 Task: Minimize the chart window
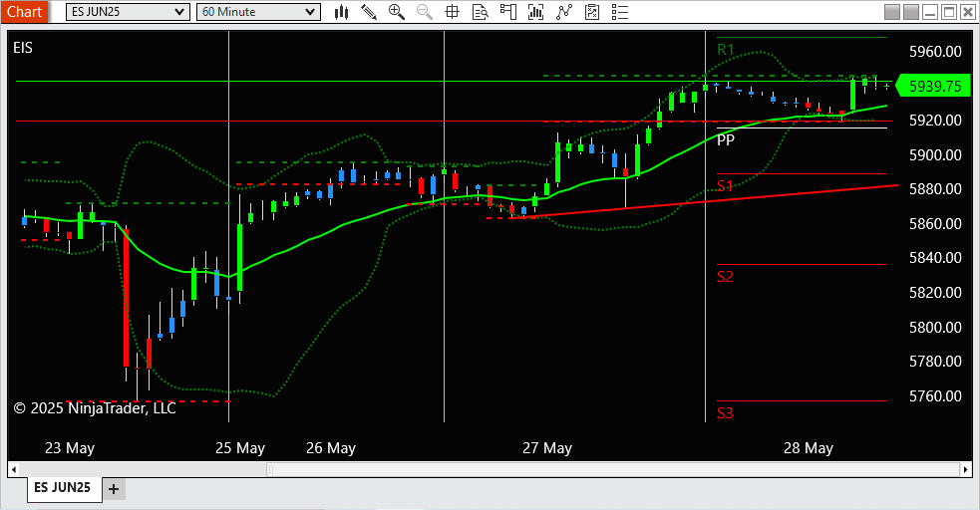[930, 12]
